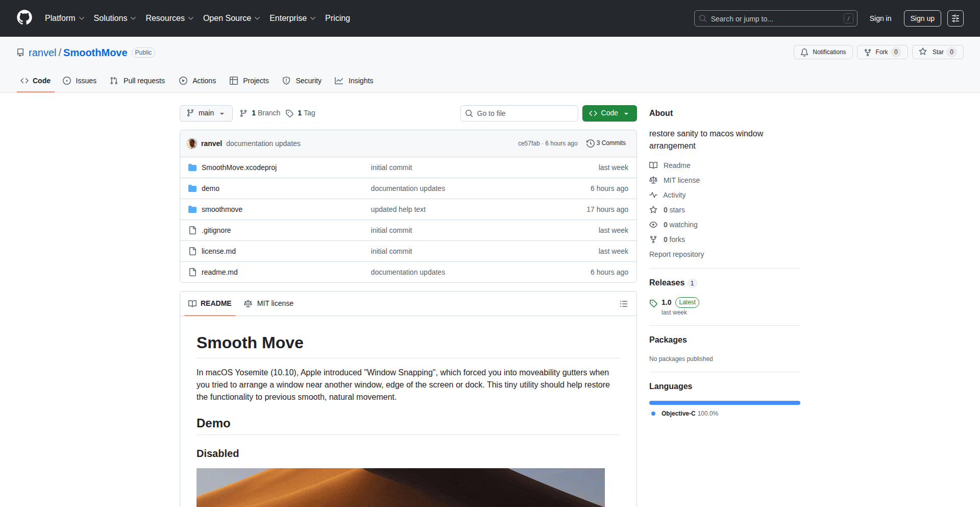
Task: Open the header settings icon button
Action: click(955, 18)
